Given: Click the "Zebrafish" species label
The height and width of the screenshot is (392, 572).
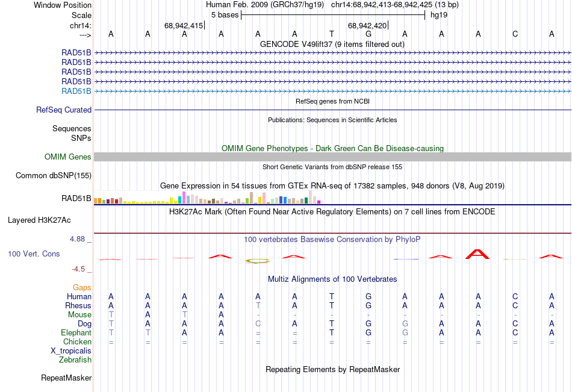Looking at the screenshot, I should [x=75, y=360].
